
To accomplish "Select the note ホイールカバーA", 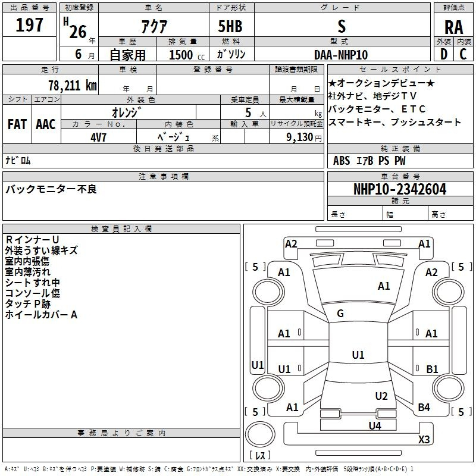I will click(41, 315).
